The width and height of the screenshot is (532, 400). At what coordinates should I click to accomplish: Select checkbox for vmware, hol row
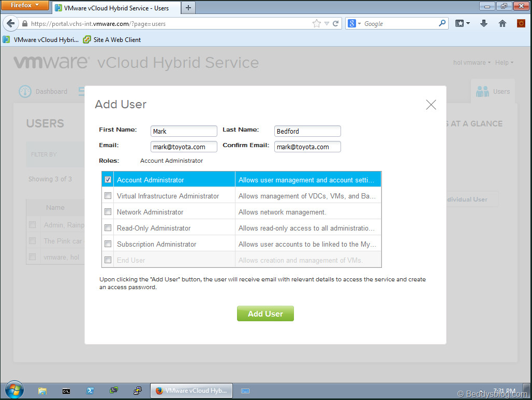[33, 256]
